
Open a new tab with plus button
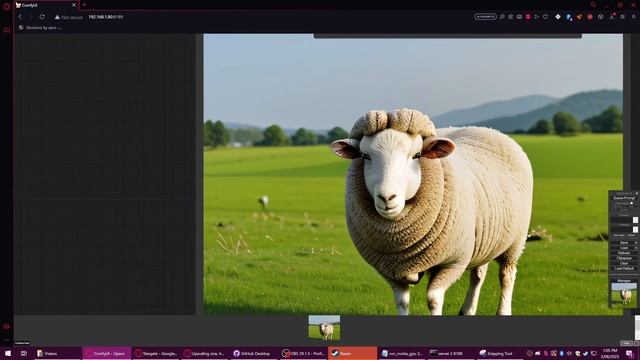coord(84,5)
